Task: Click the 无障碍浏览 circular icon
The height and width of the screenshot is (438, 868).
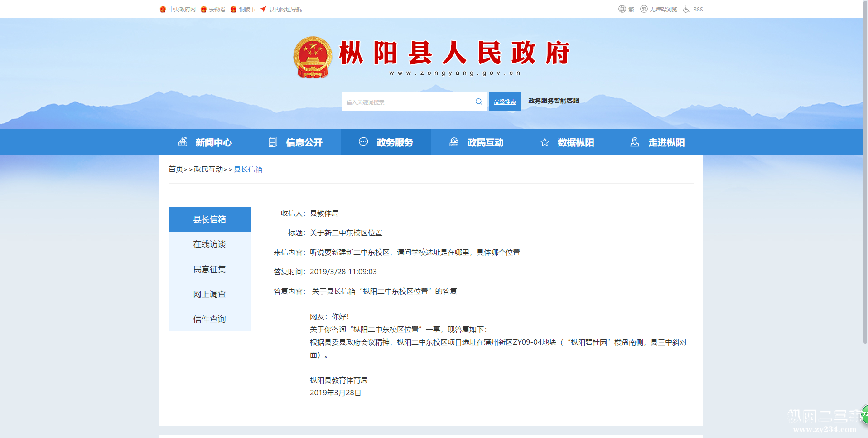Action: (x=644, y=9)
